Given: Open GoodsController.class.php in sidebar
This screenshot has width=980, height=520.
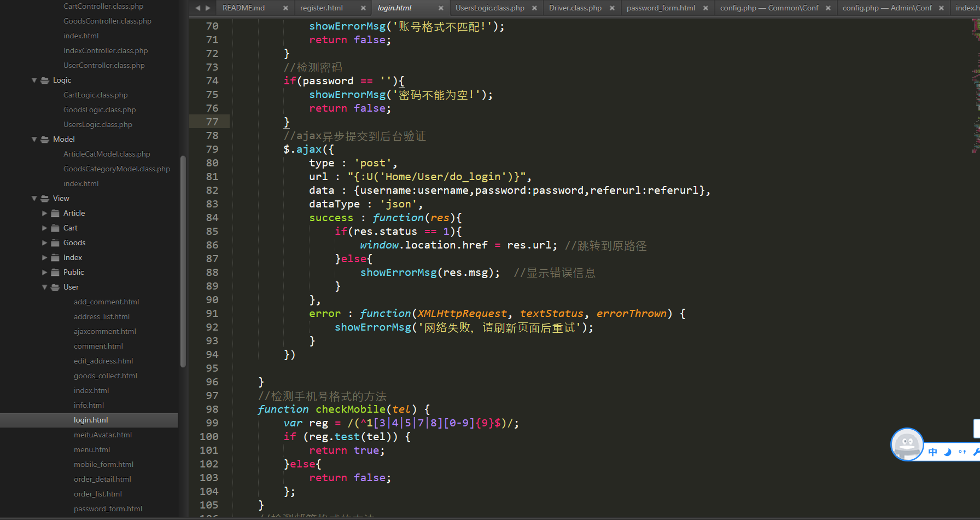Looking at the screenshot, I should [107, 21].
